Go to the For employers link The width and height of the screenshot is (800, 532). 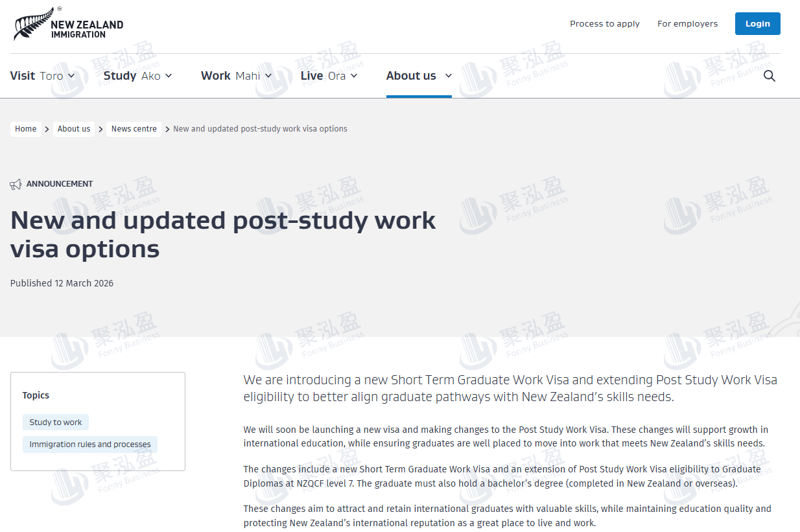[x=687, y=24]
